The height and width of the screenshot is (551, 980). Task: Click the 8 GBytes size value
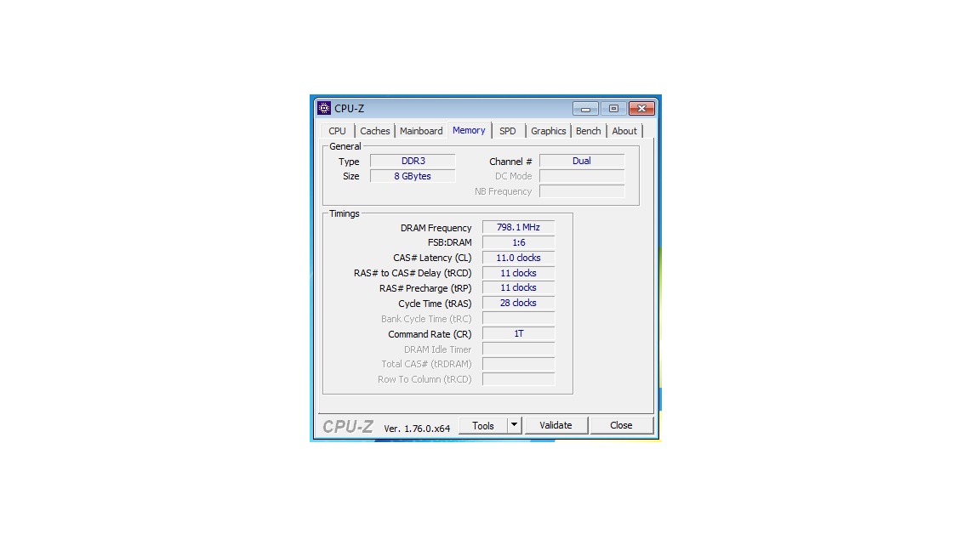click(413, 176)
